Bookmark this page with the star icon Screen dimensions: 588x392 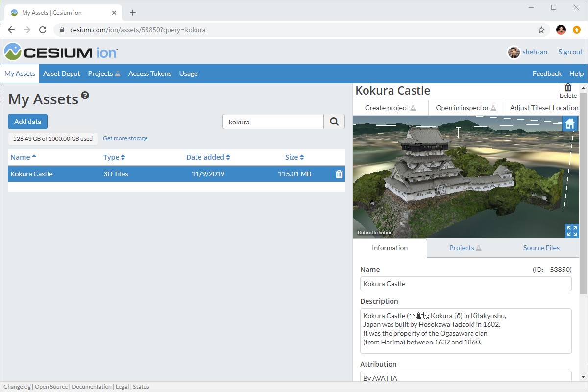[x=541, y=30]
